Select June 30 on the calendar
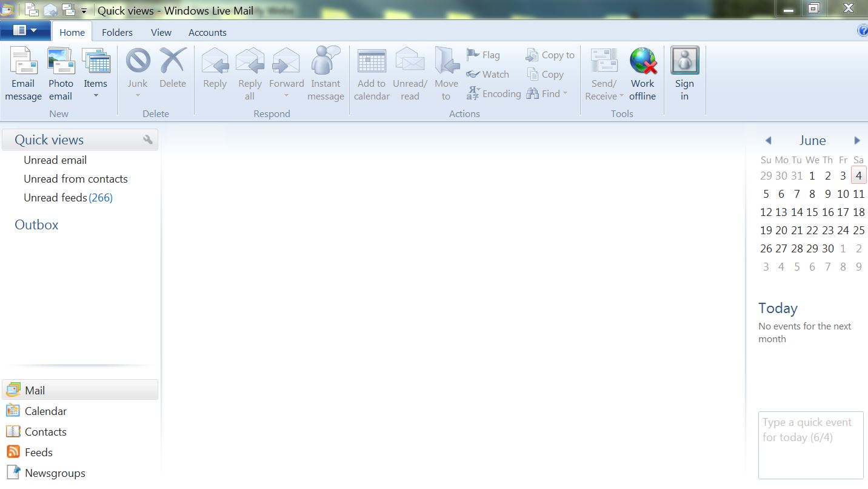The height and width of the screenshot is (489, 868). pyautogui.click(x=828, y=249)
